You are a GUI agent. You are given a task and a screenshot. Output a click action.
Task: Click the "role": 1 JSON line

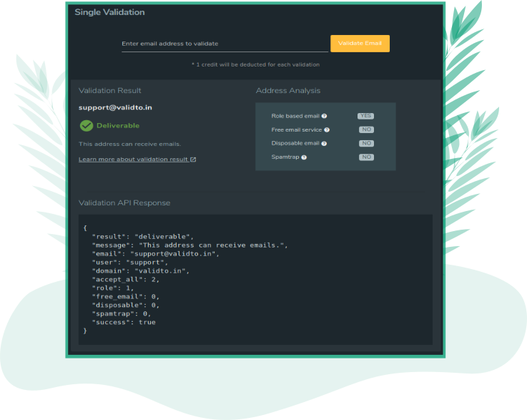point(113,288)
